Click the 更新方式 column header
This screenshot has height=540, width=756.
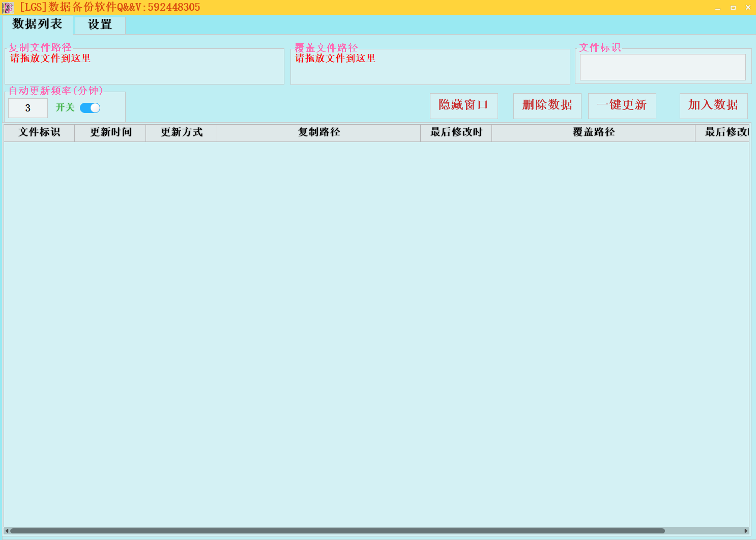click(182, 132)
